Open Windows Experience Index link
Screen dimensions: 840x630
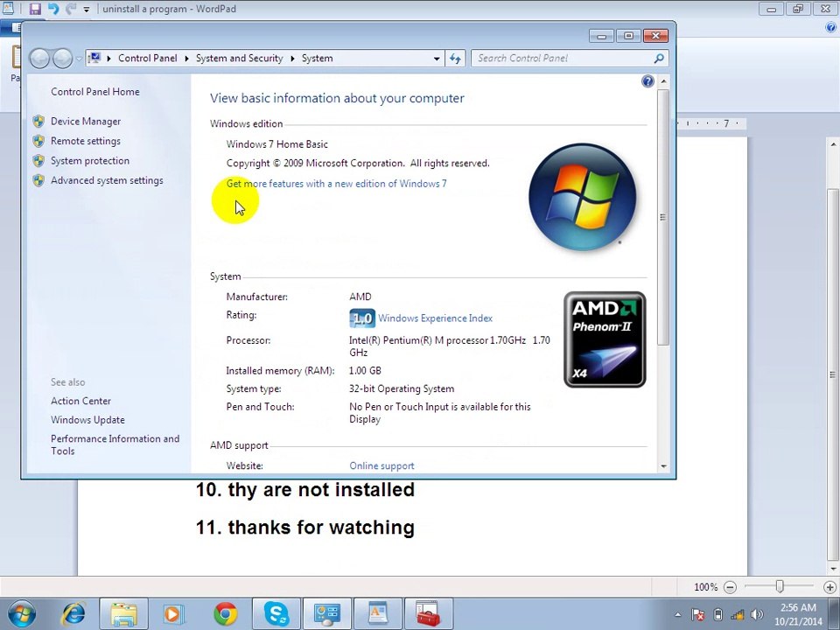tap(436, 318)
